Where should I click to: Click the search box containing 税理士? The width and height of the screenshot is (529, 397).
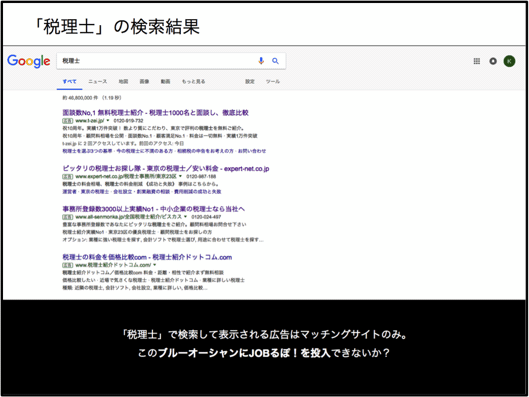[x=171, y=61]
